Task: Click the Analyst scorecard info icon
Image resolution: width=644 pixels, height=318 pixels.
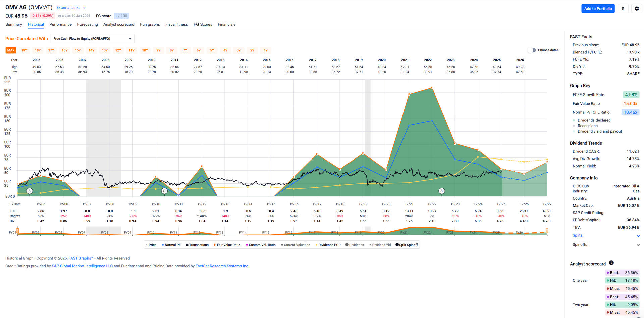Action: coord(611,263)
